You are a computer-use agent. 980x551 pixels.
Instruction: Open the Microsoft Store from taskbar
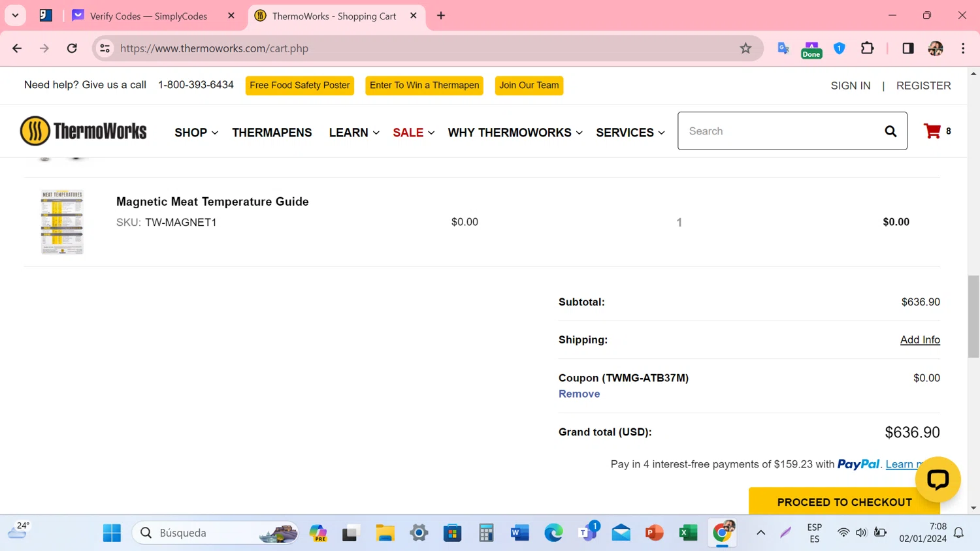pyautogui.click(x=452, y=533)
